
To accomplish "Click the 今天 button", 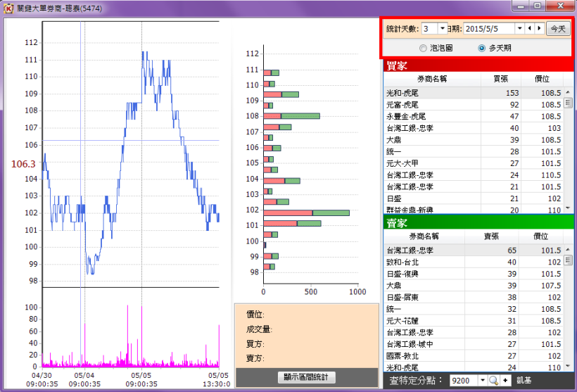I will click(x=558, y=29).
